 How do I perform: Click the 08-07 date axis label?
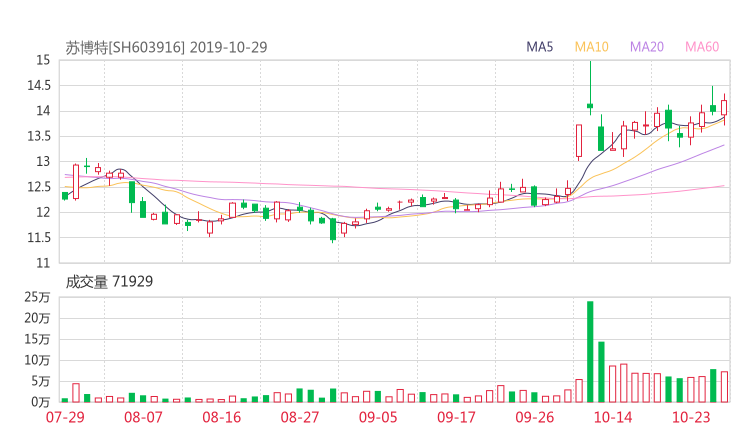point(143,417)
